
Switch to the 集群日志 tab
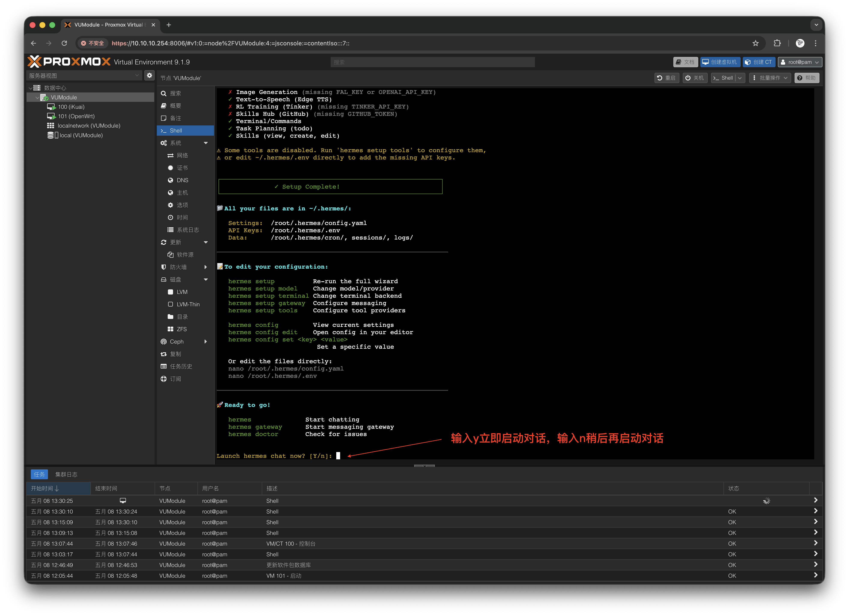66,474
